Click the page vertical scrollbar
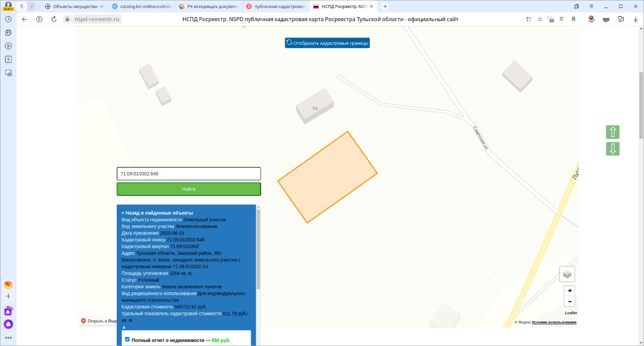This screenshot has width=644, height=346. pyautogui.click(x=641, y=106)
